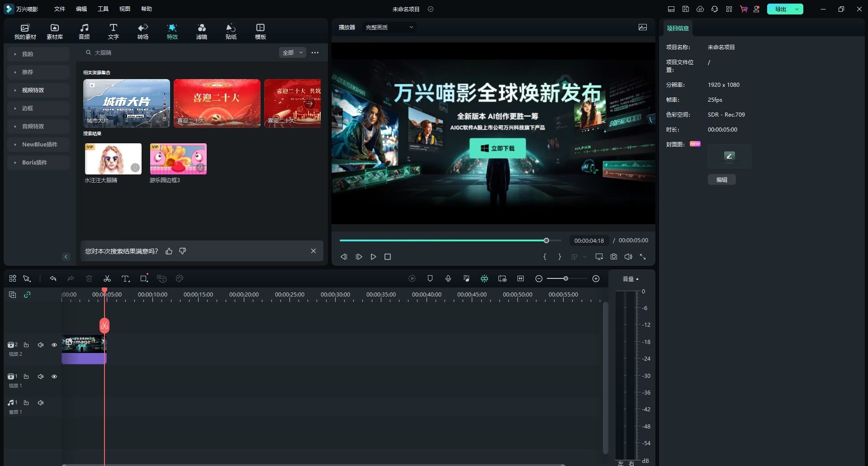Viewport: 868px width, 466px height.
Task: Take a snapshot of the preview
Action: click(614, 257)
